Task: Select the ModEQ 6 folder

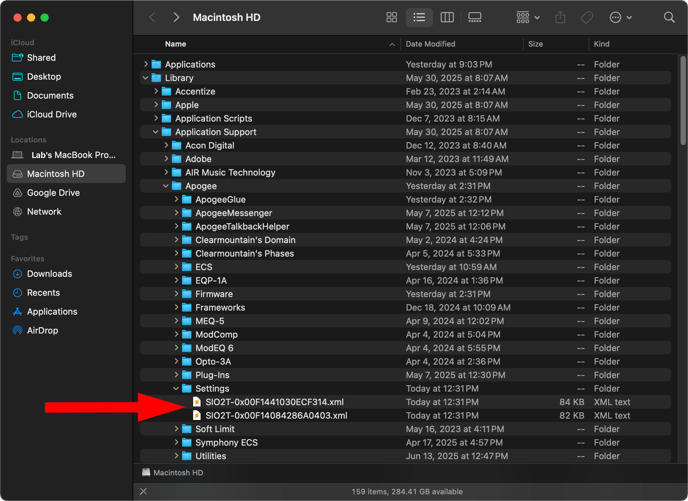Action: click(x=405, y=348)
